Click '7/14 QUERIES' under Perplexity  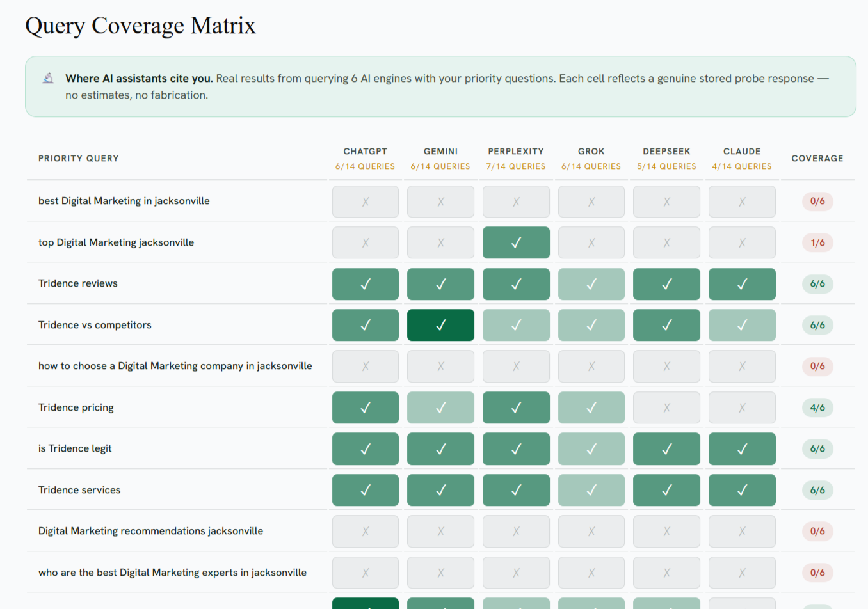[x=516, y=166]
